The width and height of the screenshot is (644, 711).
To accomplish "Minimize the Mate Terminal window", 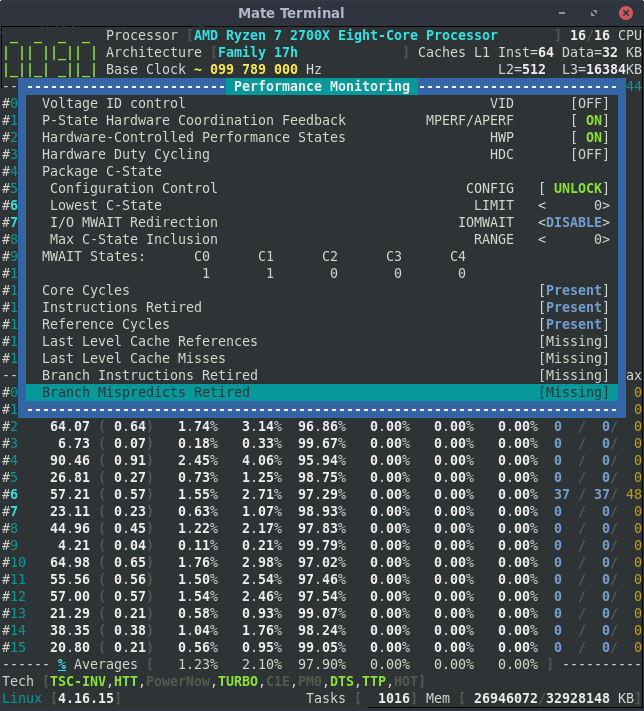I will [562, 13].
